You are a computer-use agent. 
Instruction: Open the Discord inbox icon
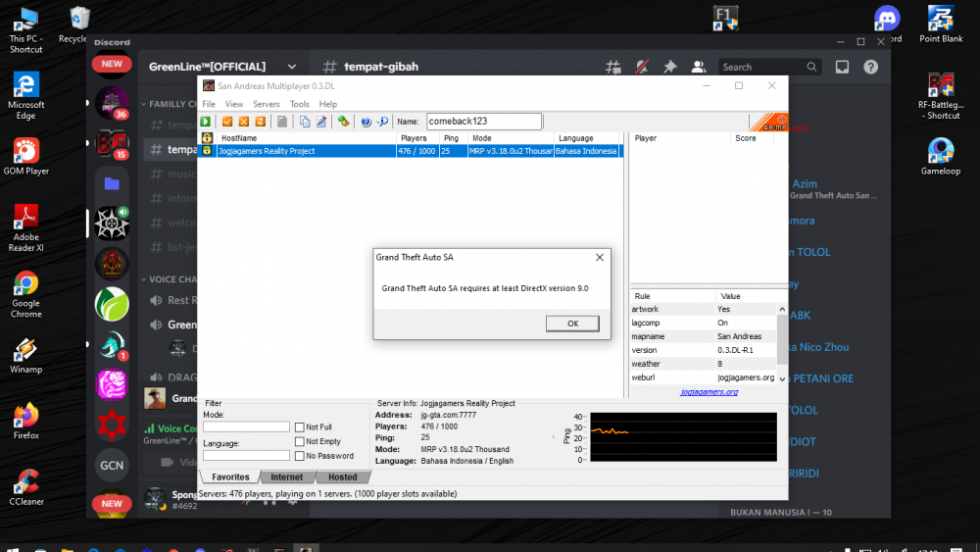point(842,67)
